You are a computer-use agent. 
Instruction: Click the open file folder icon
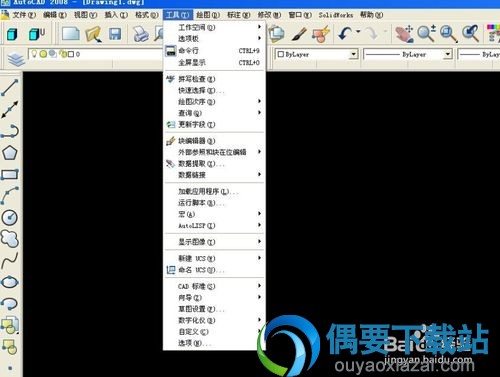(x=93, y=34)
